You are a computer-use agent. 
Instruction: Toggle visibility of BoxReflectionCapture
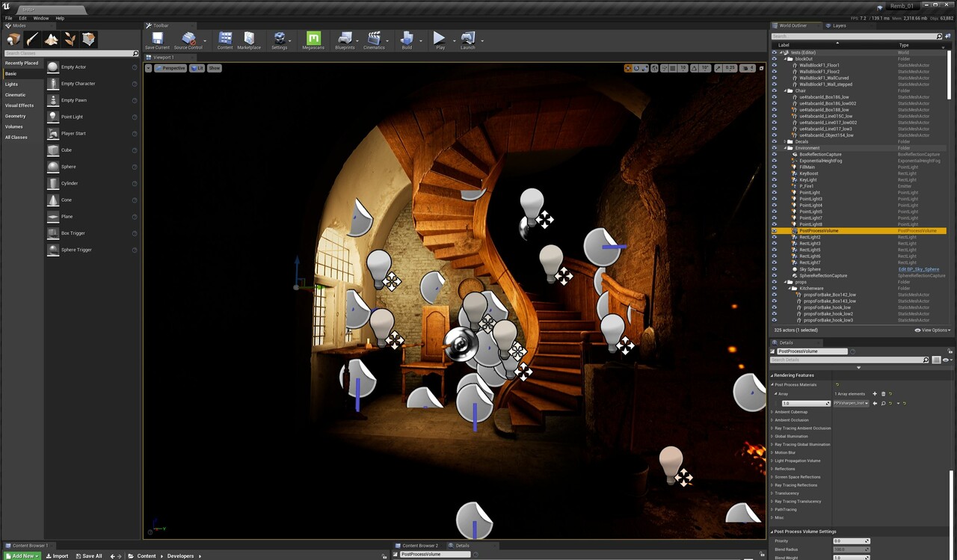coord(775,155)
